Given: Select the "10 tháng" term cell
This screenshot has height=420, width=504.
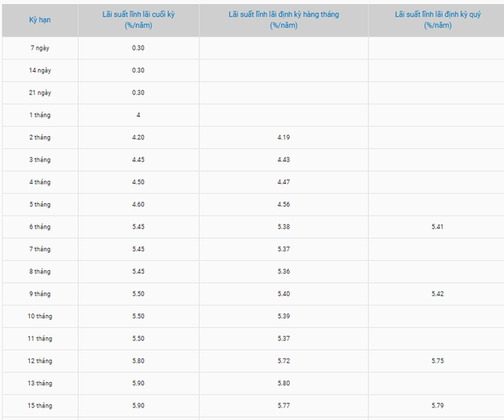Looking at the screenshot, I should [39, 316].
